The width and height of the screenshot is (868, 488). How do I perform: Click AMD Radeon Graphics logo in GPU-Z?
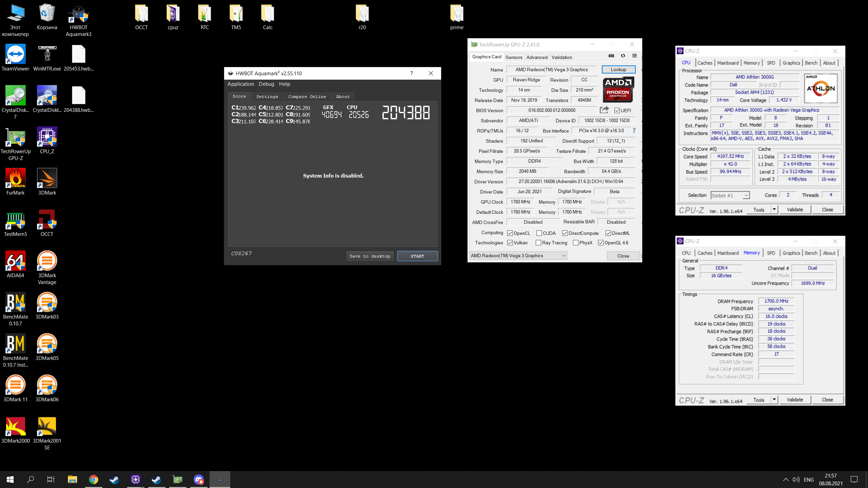coord(618,90)
